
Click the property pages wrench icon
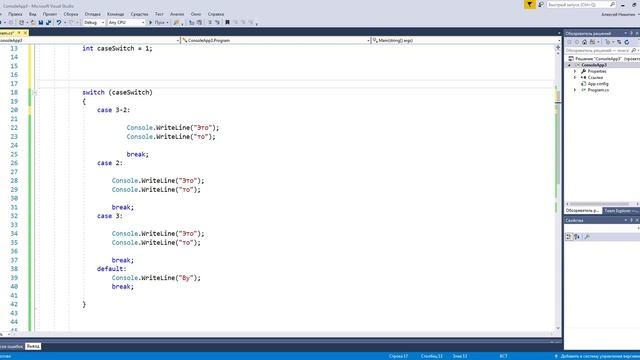point(587,237)
